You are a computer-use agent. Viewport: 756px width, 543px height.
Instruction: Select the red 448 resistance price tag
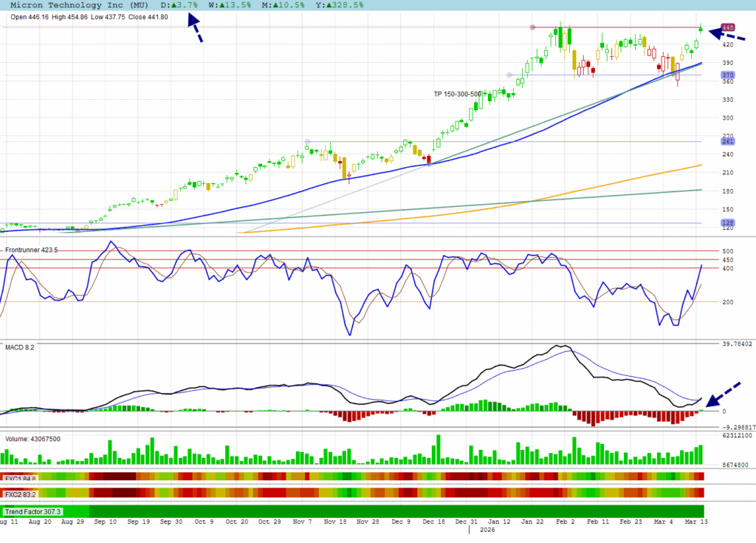(728, 27)
